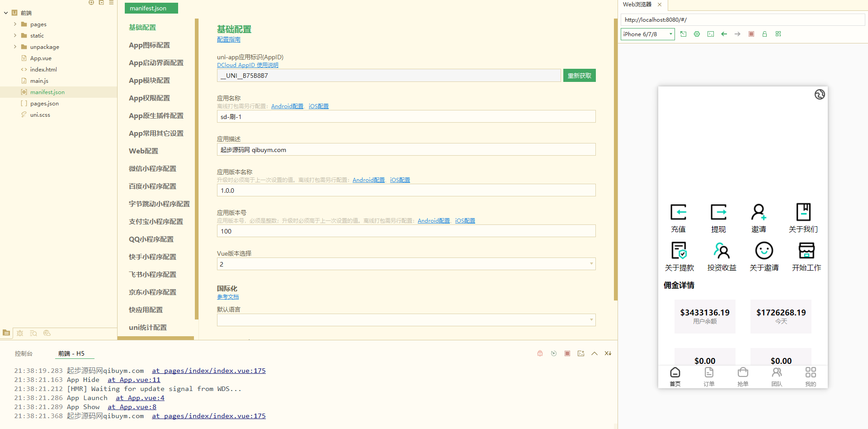Stop the running 前端 - H5 console task
Viewport: 868px width, 429px height.
[x=567, y=353]
